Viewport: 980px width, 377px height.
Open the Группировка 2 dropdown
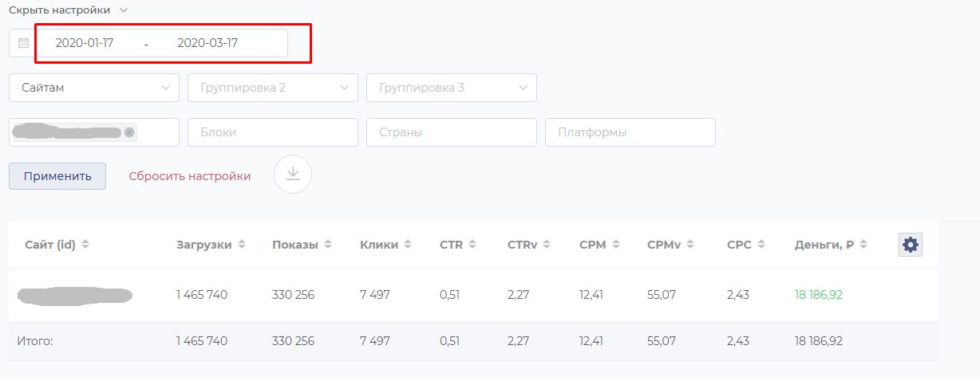point(273,88)
